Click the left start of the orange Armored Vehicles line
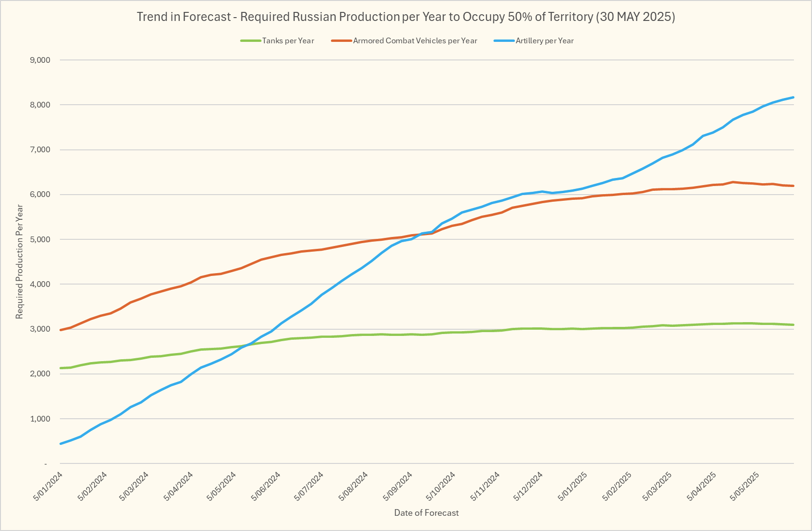Screen dimensions: 812x531 pyautogui.click(x=61, y=330)
